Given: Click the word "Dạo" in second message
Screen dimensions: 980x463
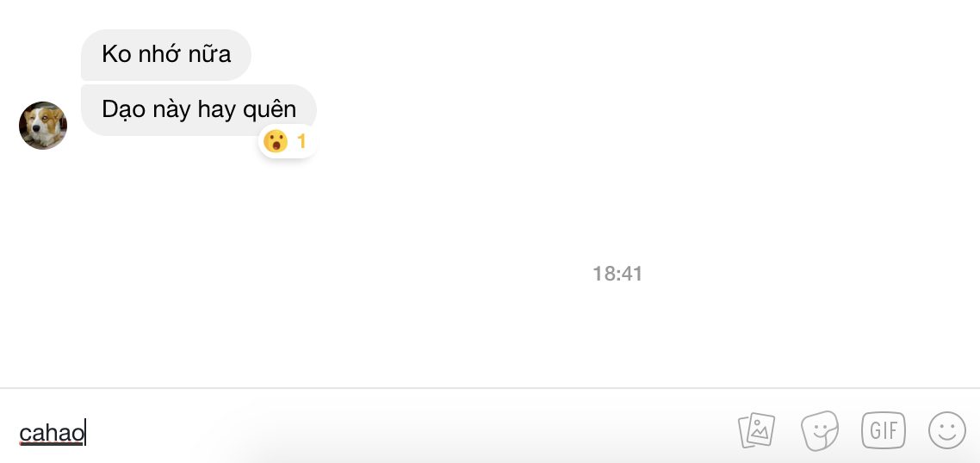Looking at the screenshot, I should (121, 109).
